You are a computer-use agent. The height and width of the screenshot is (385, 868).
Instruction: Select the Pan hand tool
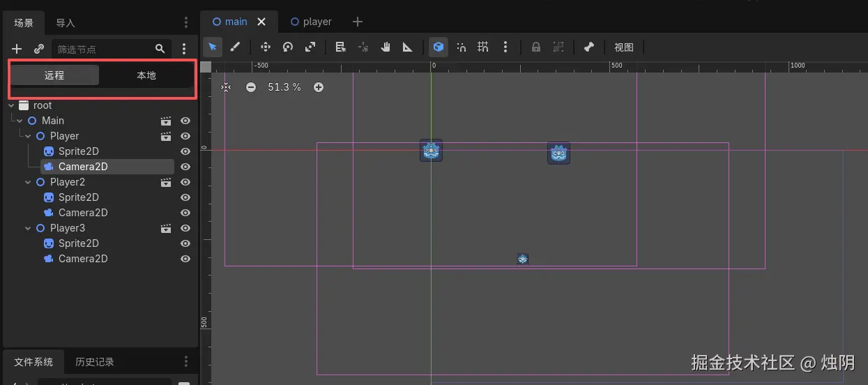386,47
